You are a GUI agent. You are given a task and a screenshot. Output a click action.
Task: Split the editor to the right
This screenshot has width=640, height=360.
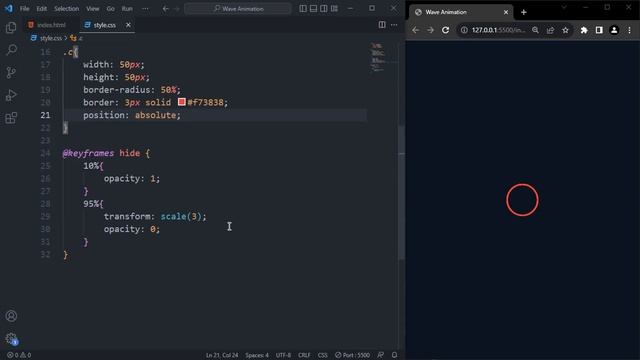(382, 25)
